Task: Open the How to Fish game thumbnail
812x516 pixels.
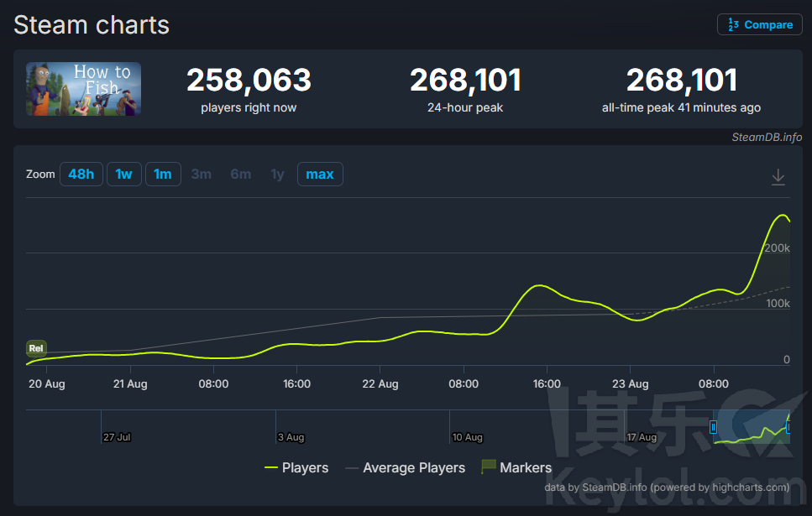Action: 83,88
